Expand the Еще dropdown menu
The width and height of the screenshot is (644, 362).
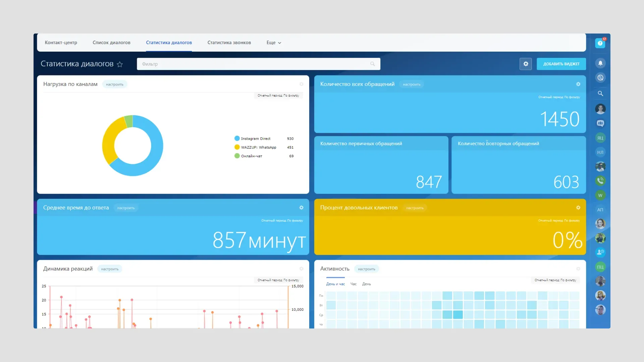(x=274, y=43)
